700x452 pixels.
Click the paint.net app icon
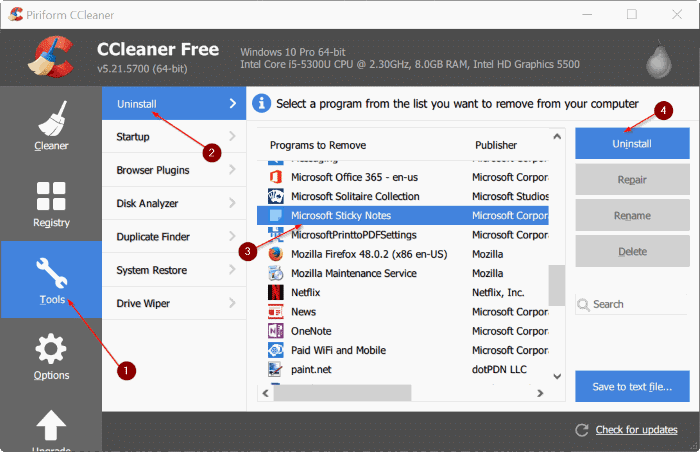click(275, 369)
